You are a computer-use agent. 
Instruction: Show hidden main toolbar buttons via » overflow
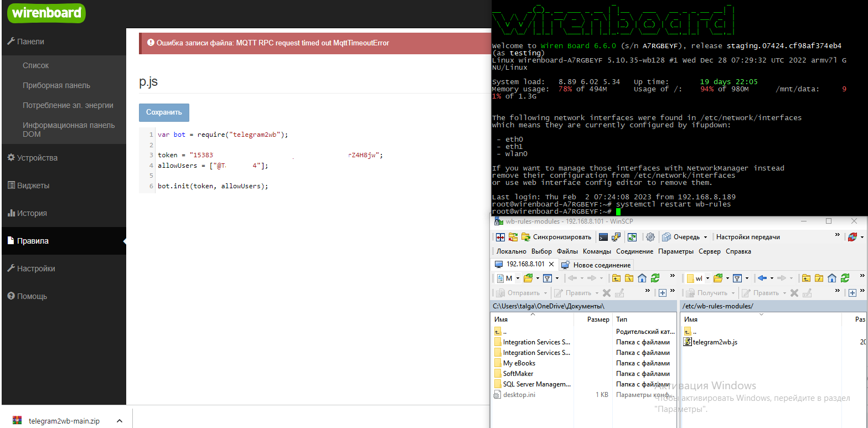coord(837,235)
